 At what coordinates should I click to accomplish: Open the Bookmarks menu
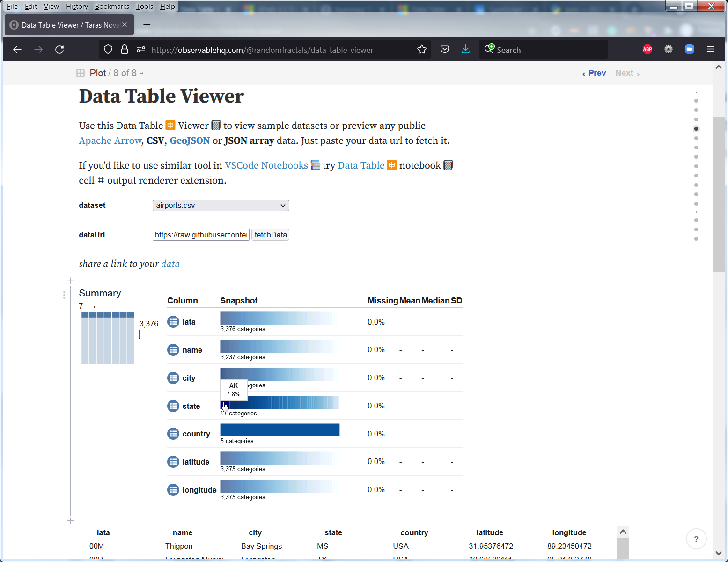click(x=112, y=7)
